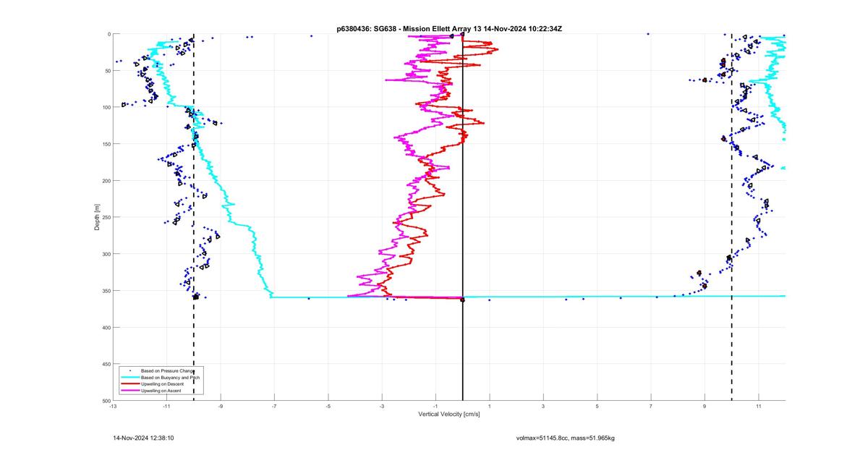Click depth-axis tick label '50'

(x=107, y=71)
